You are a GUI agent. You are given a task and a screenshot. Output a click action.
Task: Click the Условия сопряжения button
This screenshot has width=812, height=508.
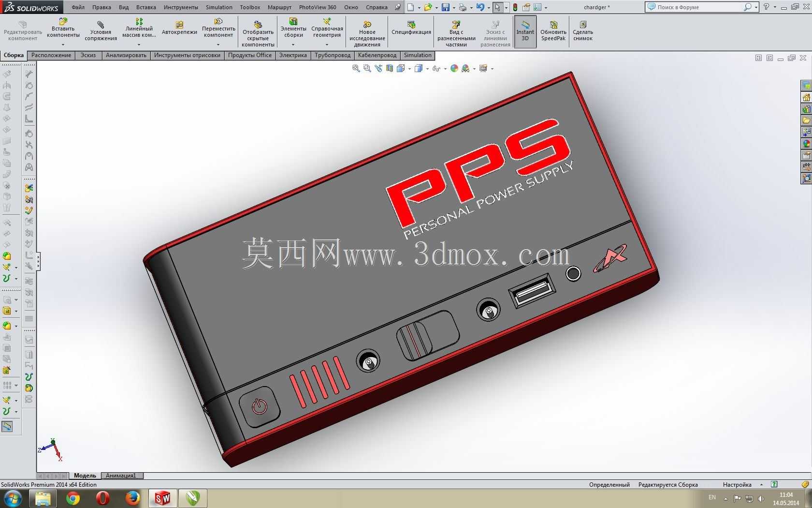point(101,31)
